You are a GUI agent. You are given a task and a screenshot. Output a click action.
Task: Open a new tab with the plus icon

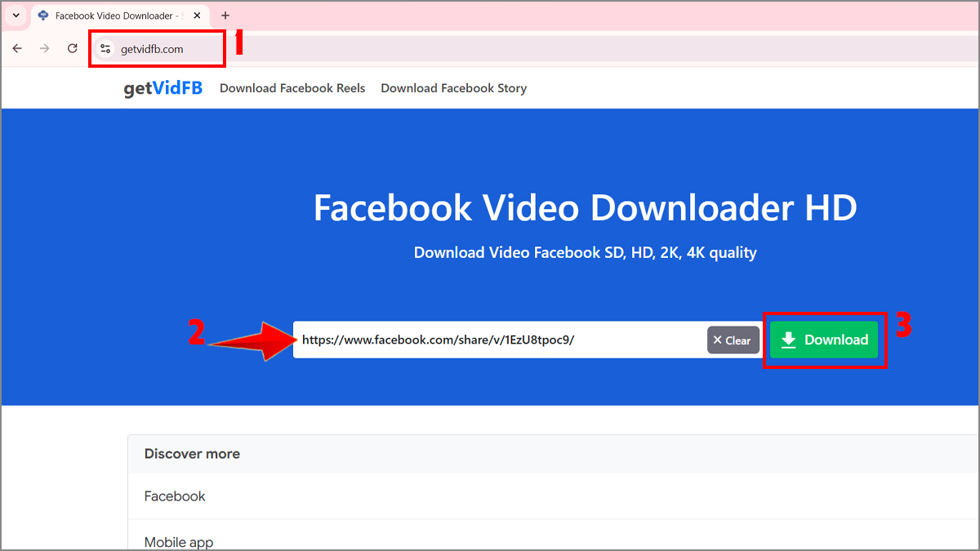[x=225, y=15]
